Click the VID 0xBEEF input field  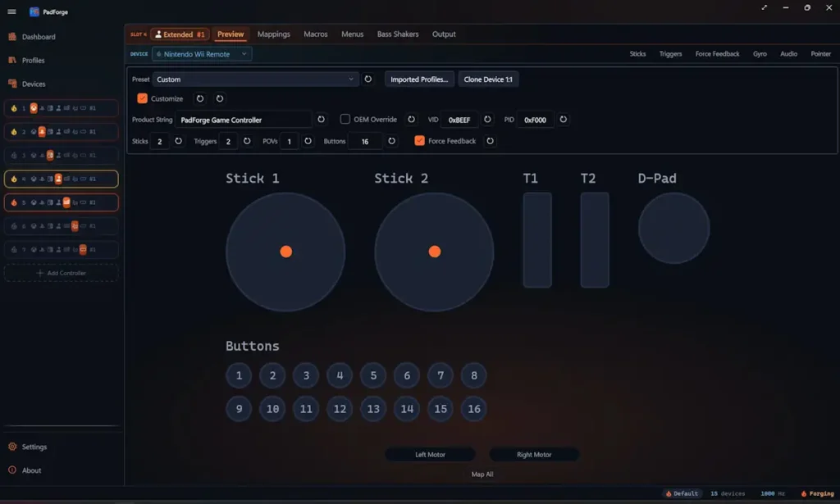click(x=459, y=120)
